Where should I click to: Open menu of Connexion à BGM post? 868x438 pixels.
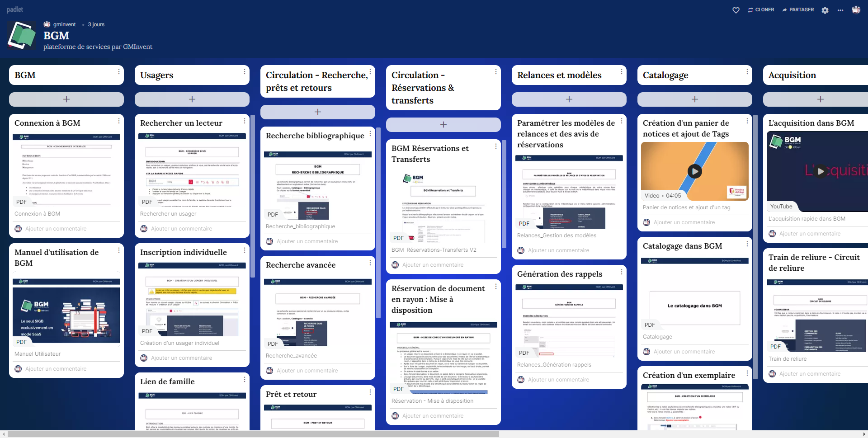click(x=119, y=121)
